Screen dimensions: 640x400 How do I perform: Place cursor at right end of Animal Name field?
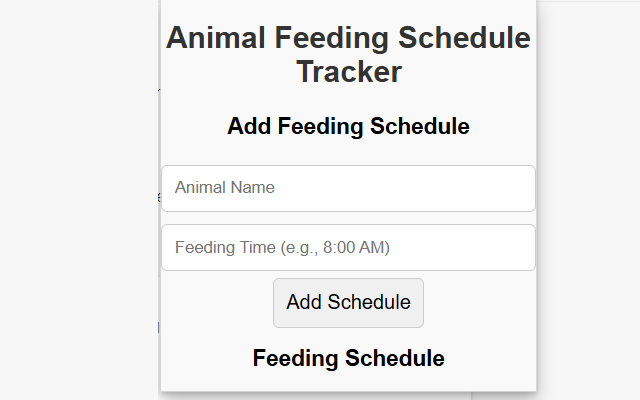(x=522, y=188)
